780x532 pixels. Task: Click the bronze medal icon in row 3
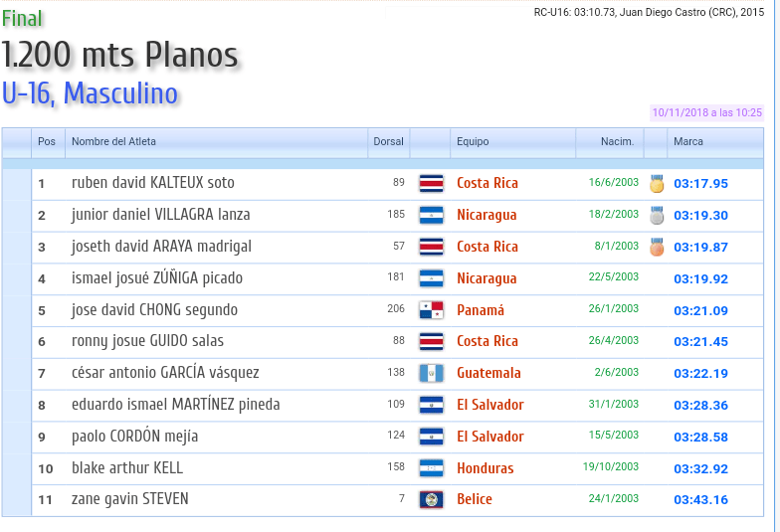tap(657, 247)
